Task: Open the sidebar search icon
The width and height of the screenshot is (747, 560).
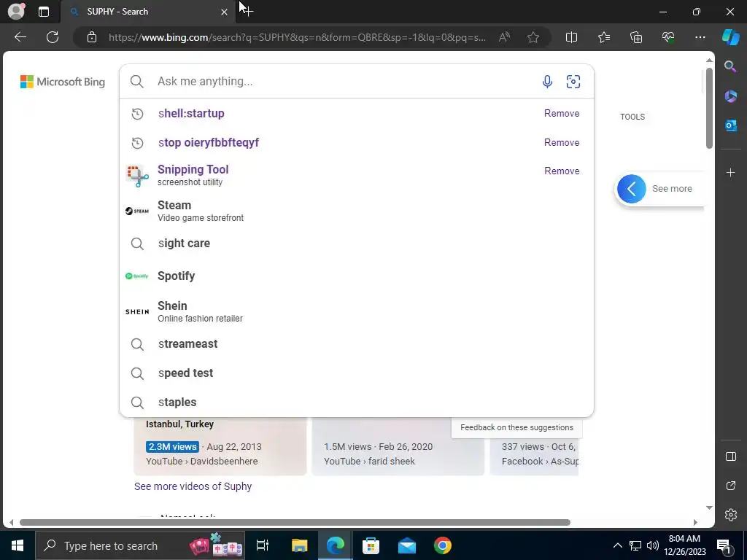Action: (730, 66)
